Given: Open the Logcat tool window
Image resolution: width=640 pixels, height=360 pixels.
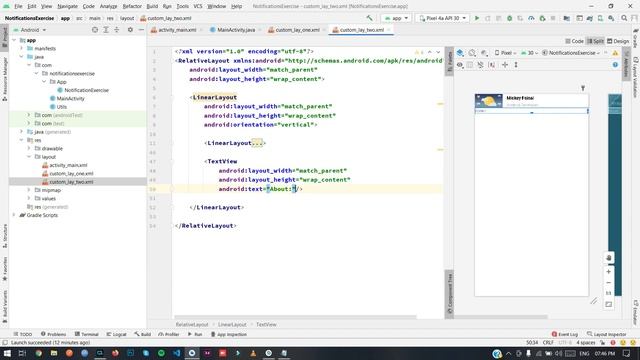Looking at the screenshot, I should (116, 334).
